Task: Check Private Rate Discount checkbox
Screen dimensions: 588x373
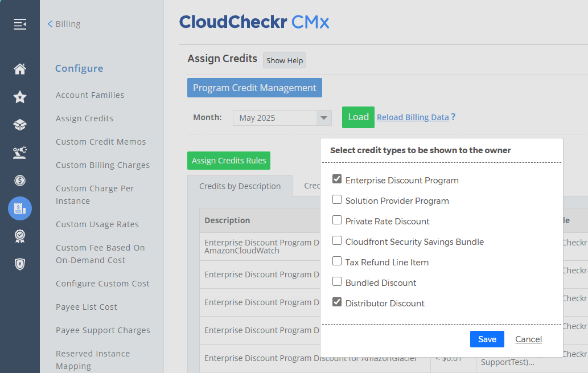Action: point(337,220)
